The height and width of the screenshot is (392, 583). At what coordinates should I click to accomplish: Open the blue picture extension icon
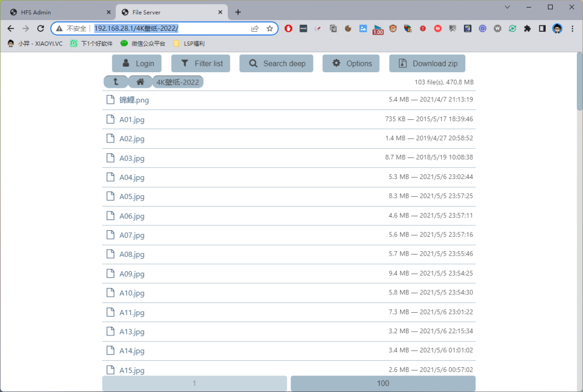pos(363,29)
